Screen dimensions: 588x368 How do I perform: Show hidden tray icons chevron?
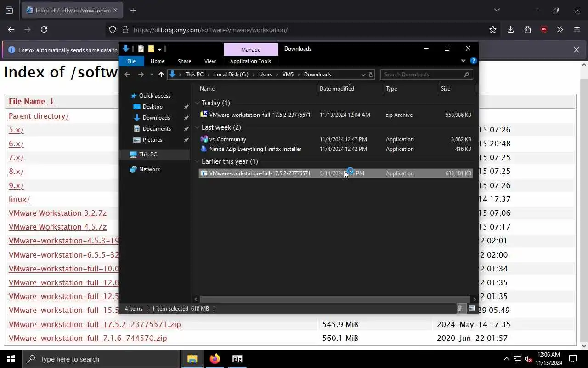coord(506,359)
